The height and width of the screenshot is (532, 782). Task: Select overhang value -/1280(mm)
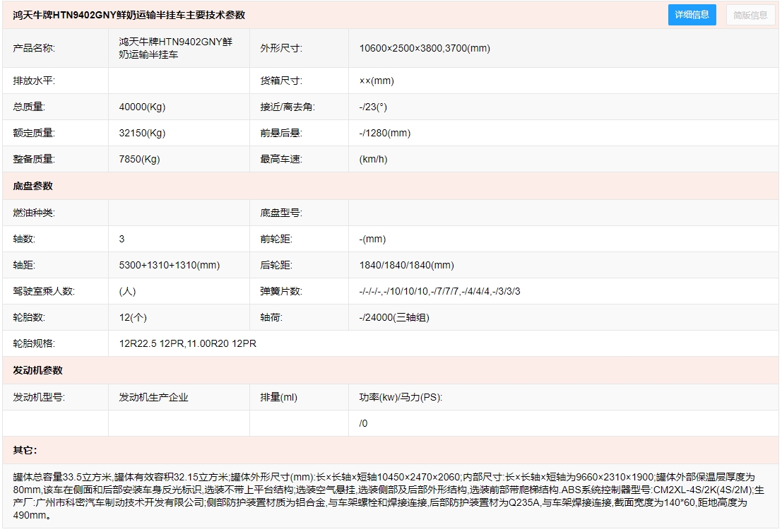384,133
